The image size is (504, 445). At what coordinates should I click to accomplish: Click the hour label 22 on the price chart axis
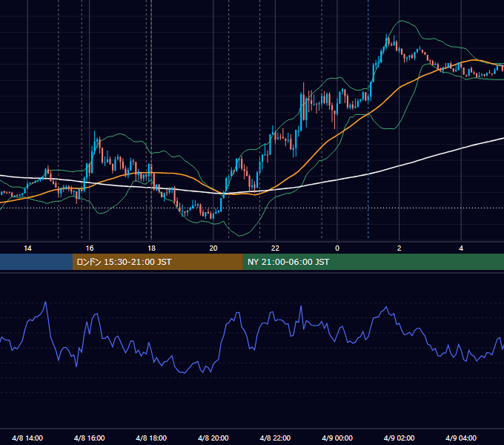click(x=276, y=248)
